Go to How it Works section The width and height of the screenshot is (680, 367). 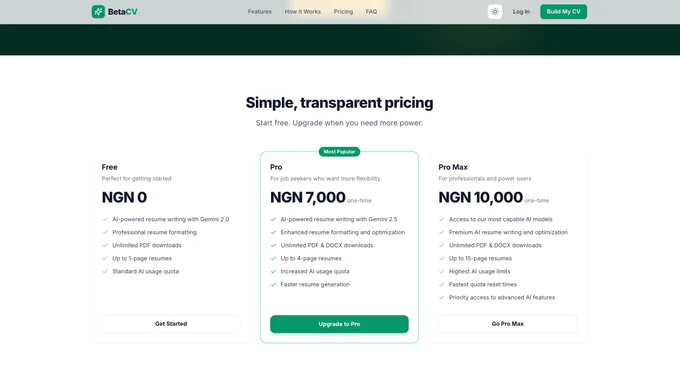303,12
